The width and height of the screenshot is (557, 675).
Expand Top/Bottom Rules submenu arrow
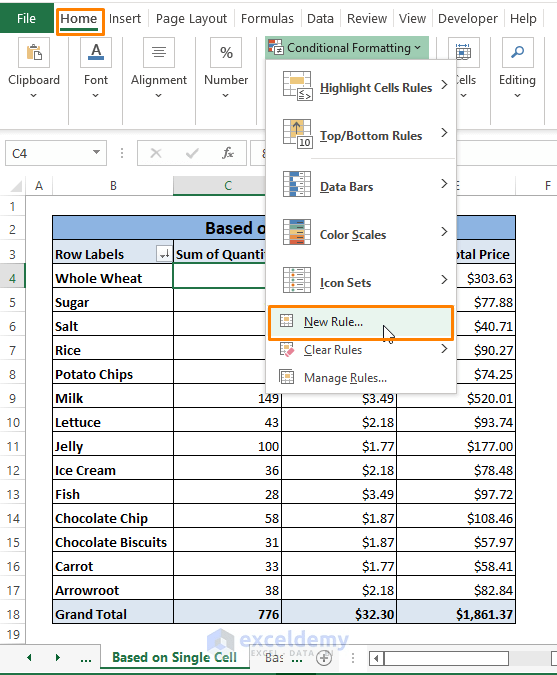pos(444,133)
